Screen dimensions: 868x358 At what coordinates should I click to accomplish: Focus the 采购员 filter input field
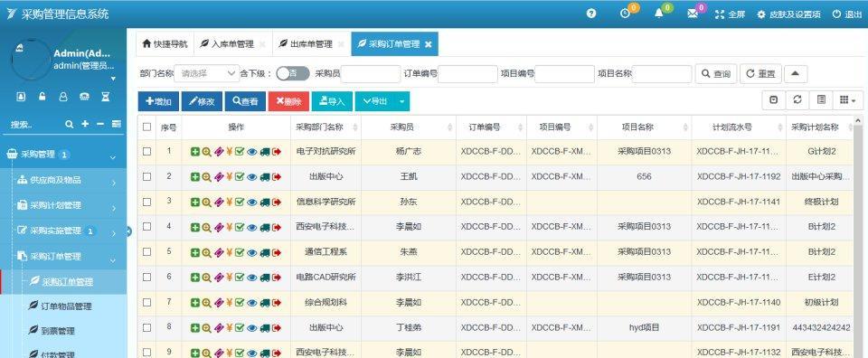pos(371,73)
